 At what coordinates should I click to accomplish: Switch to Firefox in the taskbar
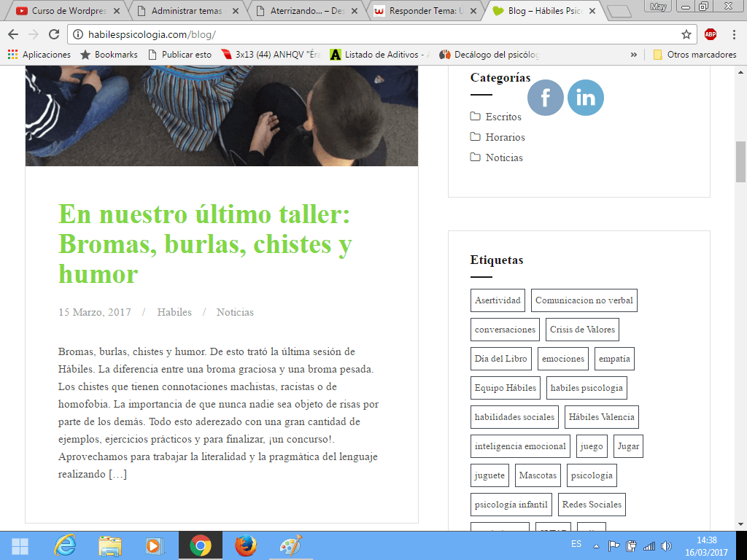pos(246,545)
